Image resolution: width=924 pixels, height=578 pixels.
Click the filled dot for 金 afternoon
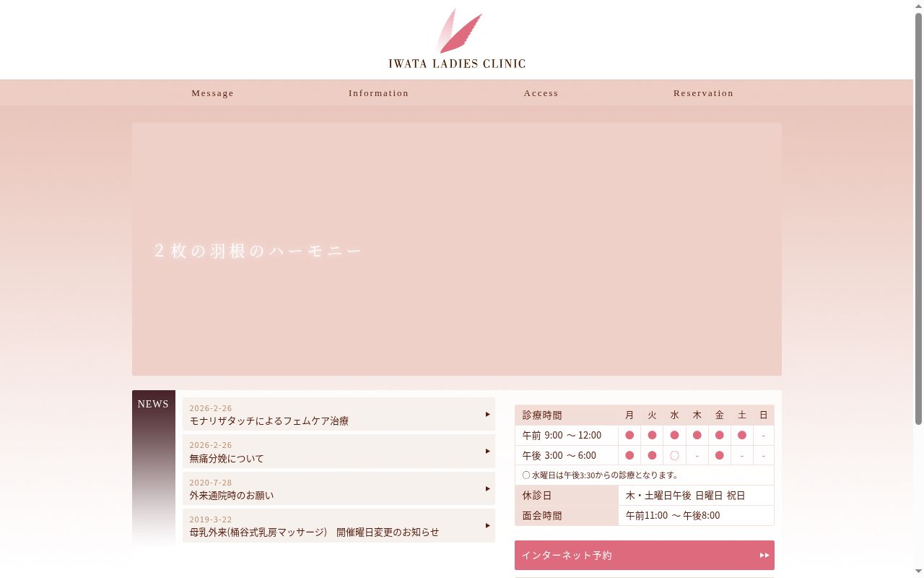click(x=720, y=455)
